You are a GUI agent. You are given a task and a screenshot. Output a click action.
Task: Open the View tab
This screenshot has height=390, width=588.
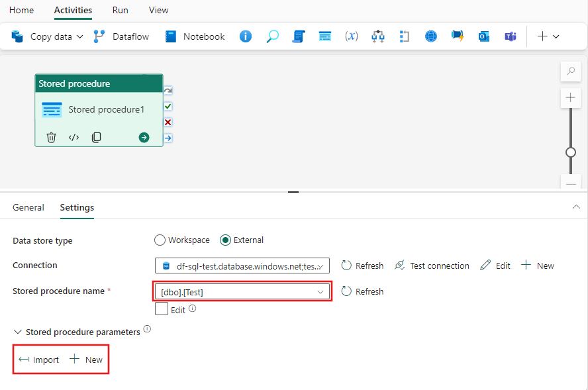click(159, 10)
